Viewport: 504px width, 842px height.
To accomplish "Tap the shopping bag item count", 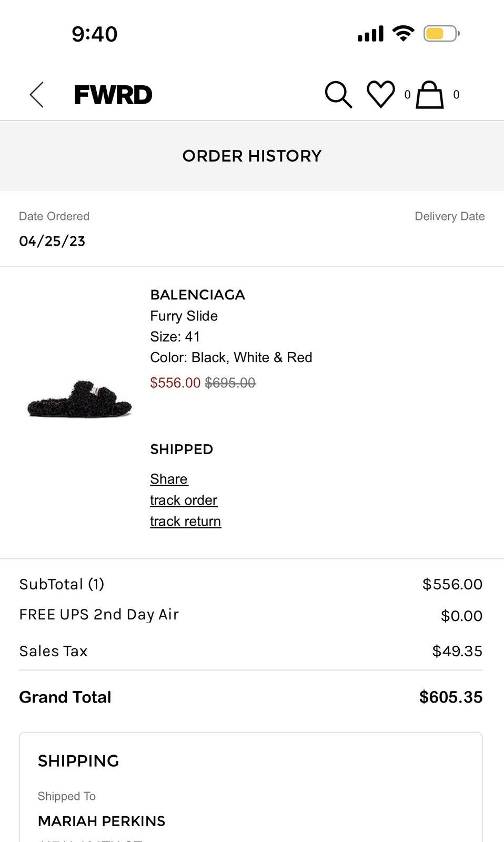I will click(x=456, y=95).
